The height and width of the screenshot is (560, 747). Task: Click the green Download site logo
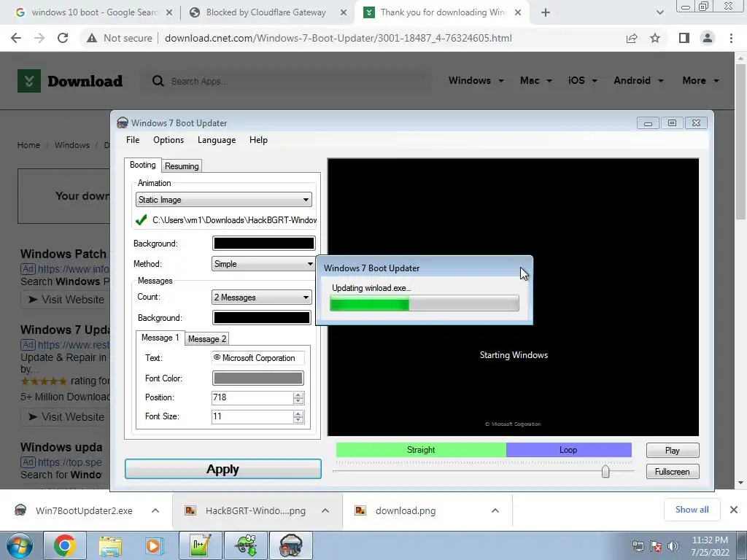tap(29, 81)
